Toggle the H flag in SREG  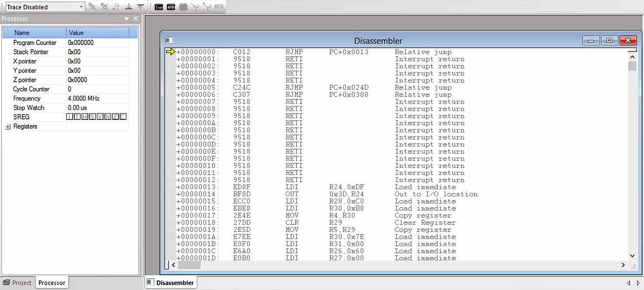coord(85,117)
